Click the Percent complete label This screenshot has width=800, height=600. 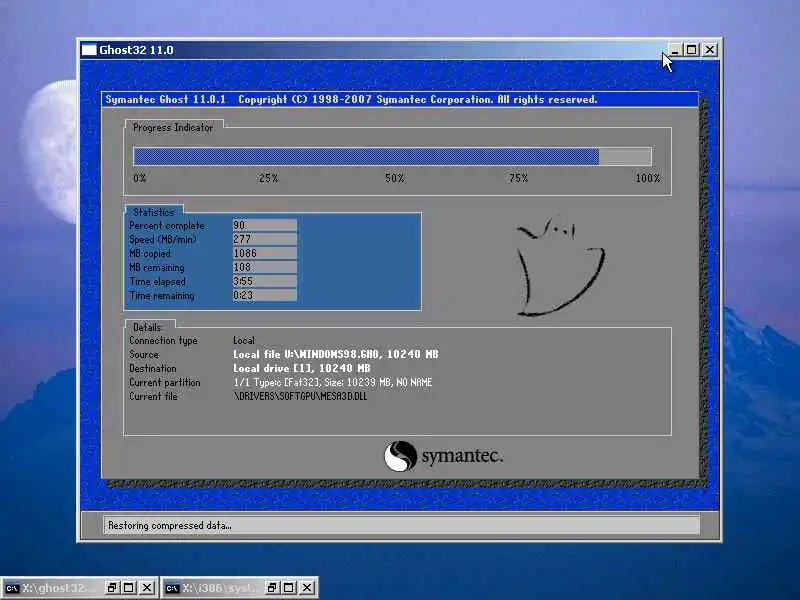pyautogui.click(x=167, y=226)
